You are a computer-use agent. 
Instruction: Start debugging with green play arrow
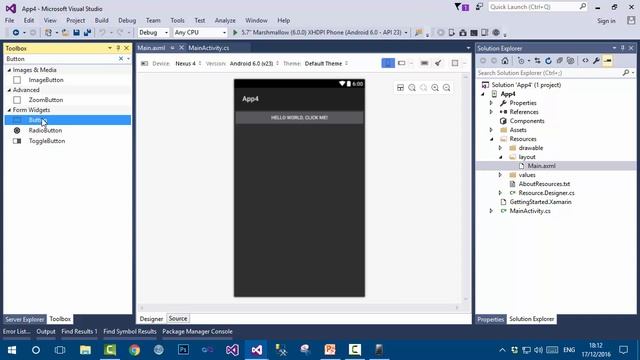click(235, 32)
